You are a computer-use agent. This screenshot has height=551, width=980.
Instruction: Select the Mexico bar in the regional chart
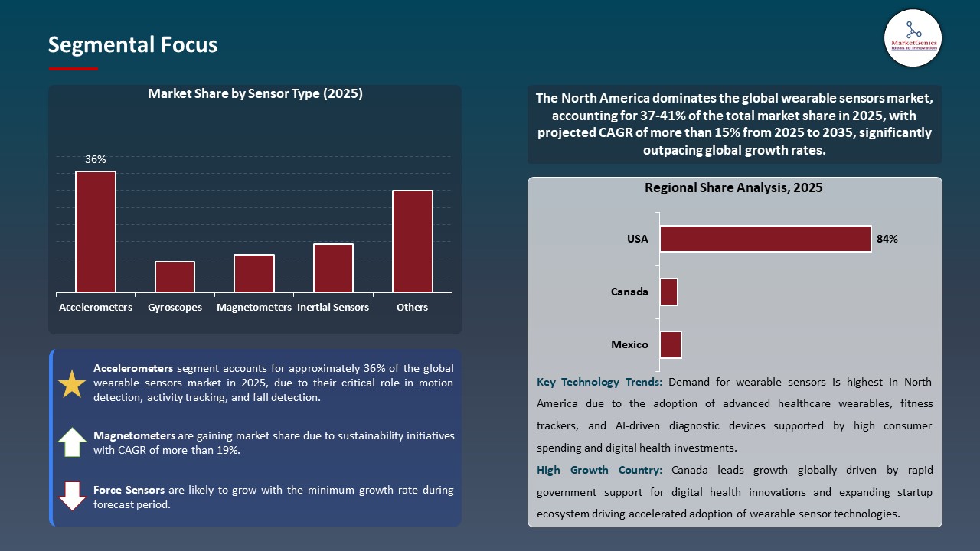pyautogui.click(x=671, y=344)
